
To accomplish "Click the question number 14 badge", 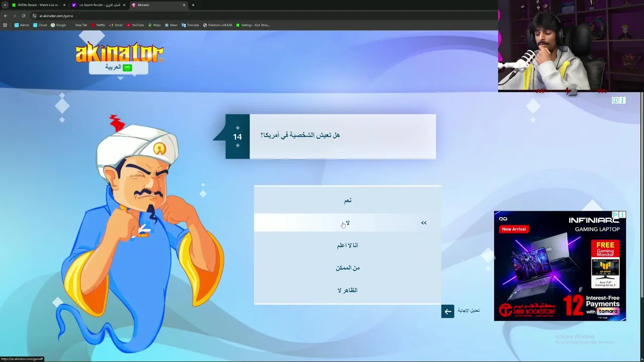I will coord(237,137).
